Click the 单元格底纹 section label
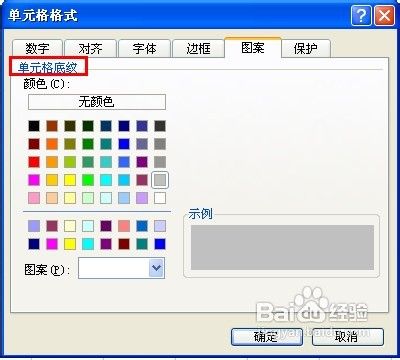 pos(47,68)
